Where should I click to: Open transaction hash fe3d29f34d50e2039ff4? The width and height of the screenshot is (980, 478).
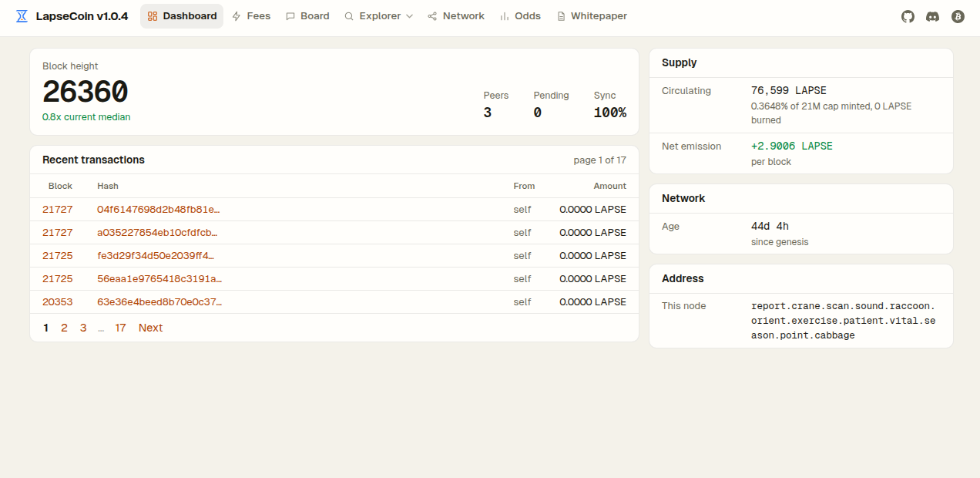point(156,255)
